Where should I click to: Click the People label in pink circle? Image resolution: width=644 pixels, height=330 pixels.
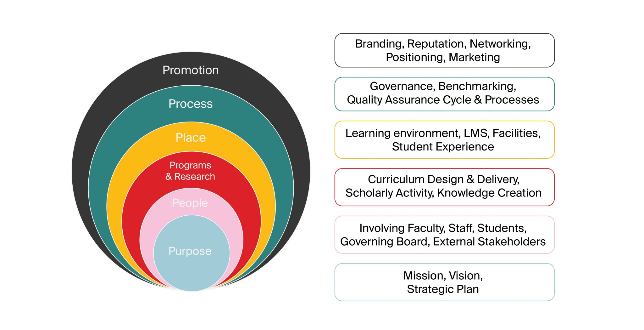pyautogui.click(x=190, y=203)
